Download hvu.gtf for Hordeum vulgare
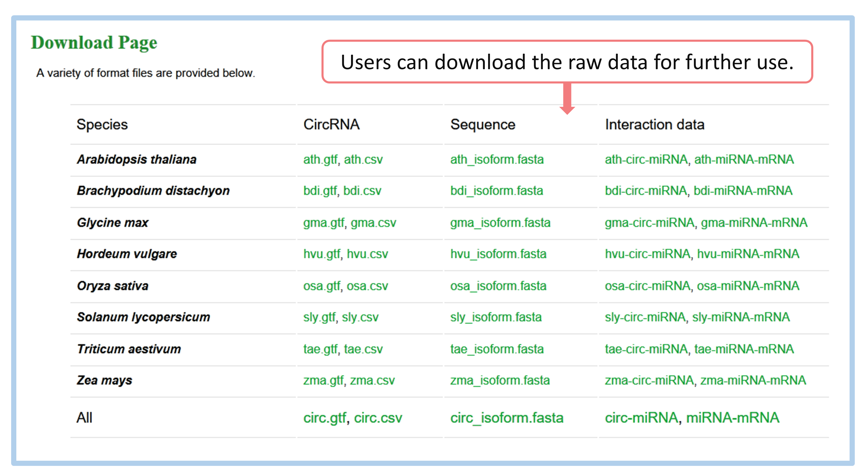The width and height of the screenshot is (868, 476). point(321,254)
